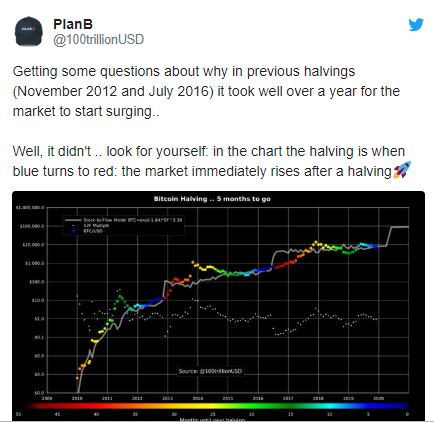Click the 2016 x-axis year label
This screenshot has width=434, height=422.
(x=258, y=398)
